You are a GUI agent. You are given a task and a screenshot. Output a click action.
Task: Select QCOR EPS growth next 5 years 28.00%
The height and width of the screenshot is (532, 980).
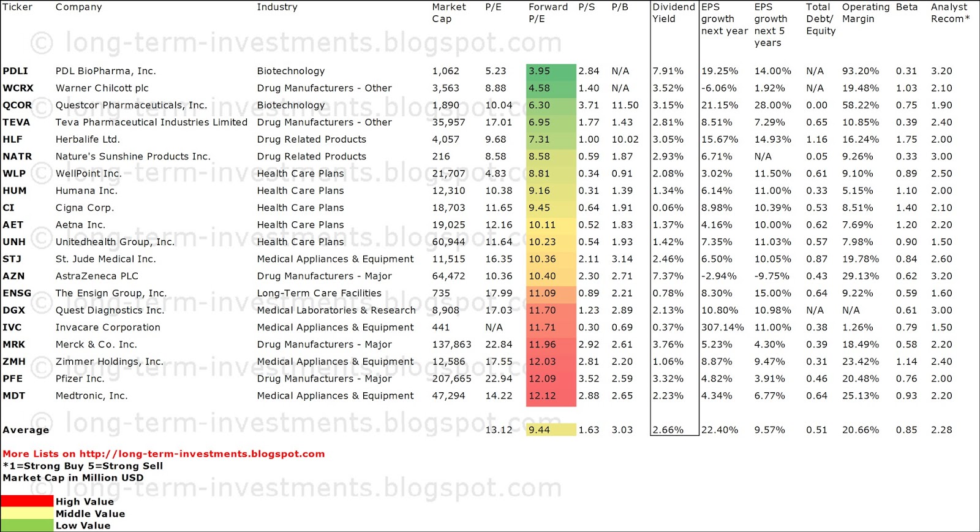(x=773, y=105)
